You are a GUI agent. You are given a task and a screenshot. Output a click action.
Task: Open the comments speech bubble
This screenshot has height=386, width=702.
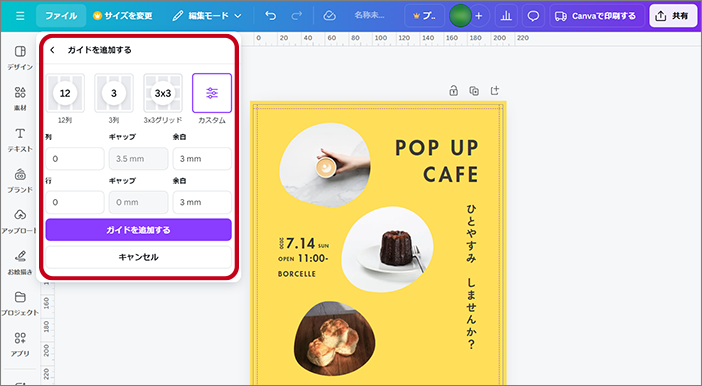(533, 16)
